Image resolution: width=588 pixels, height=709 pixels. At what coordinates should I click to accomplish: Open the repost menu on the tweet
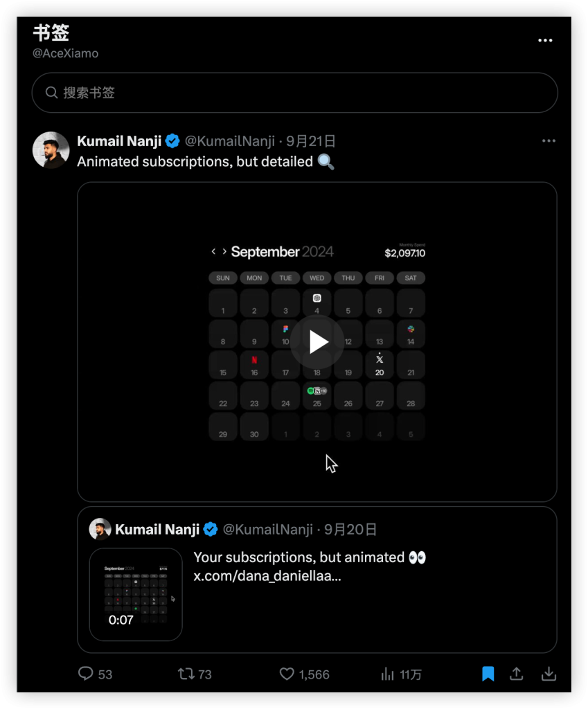(186, 674)
